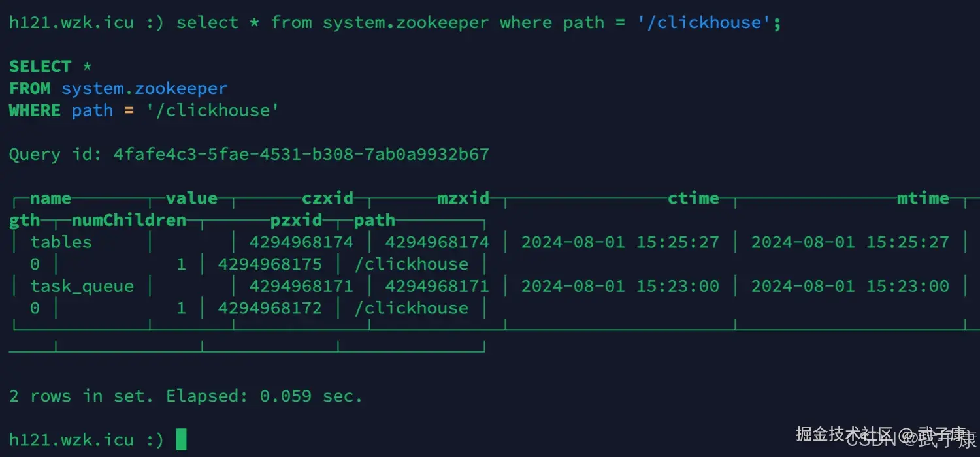Select the 'task_queue' name cell
The height and width of the screenshot is (457, 980).
[82, 286]
